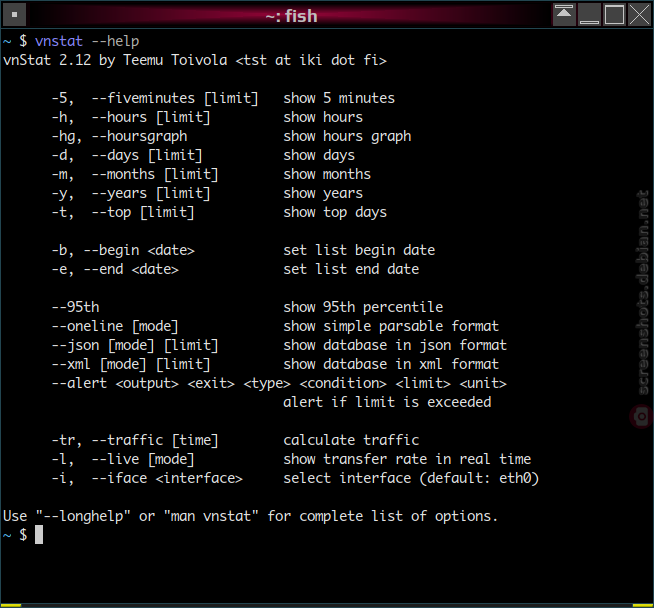Select the '--iface <interface>' option text
The height and width of the screenshot is (608, 654).
[x=167, y=478]
